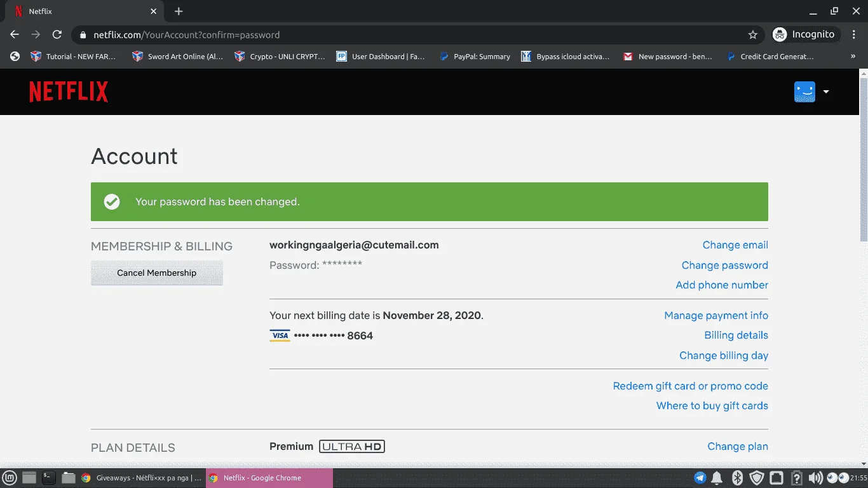Screen dimensions: 868x488
Task: Reload the Netflix account page
Action: pos(57,34)
